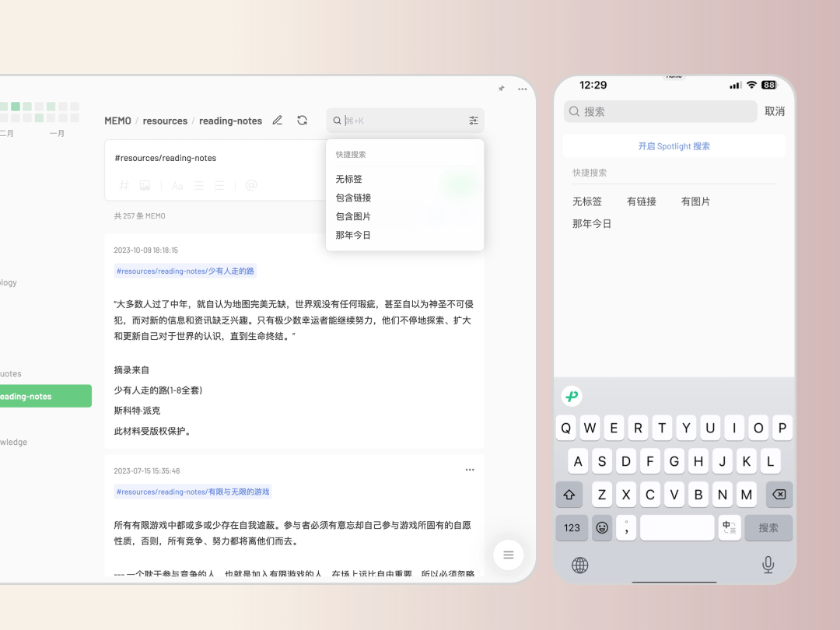Viewport: 840px width, 630px height.
Task: Click the Aa text format icon
Action: click(177, 186)
